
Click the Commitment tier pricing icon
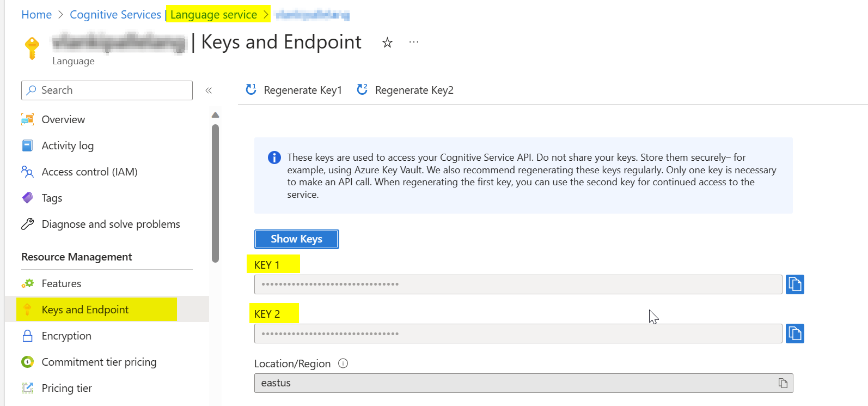pos(27,362)
